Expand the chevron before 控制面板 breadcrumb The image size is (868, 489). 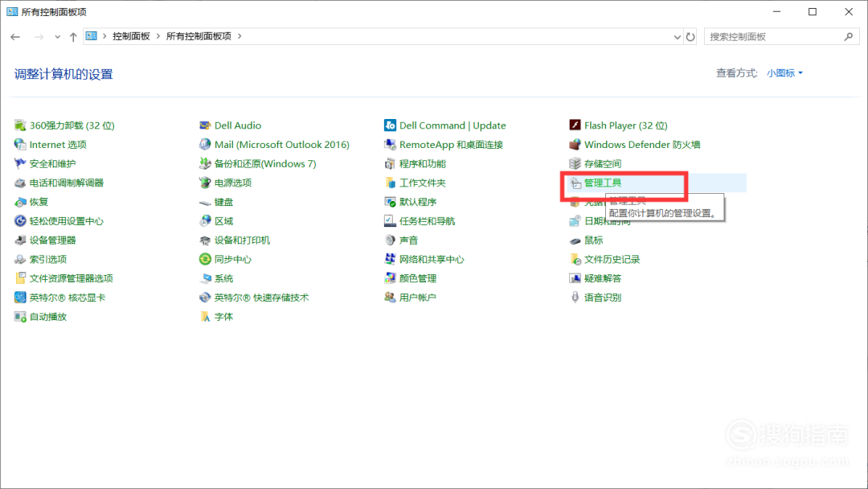(x=104, y=36)
